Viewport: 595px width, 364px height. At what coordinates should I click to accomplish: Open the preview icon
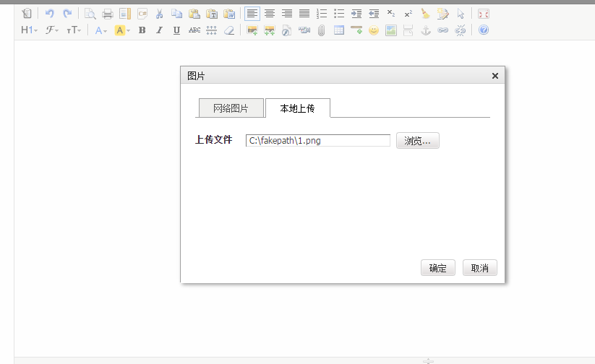pos(90,14)
